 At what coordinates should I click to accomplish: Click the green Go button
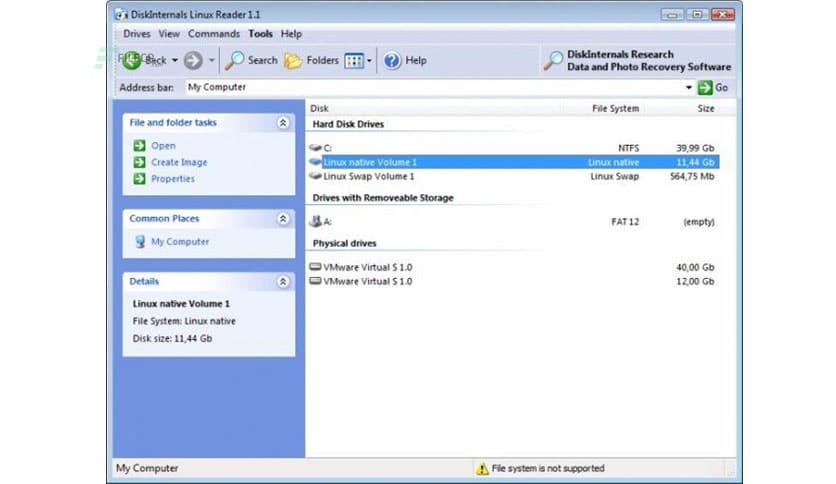(x=713, y=87)
